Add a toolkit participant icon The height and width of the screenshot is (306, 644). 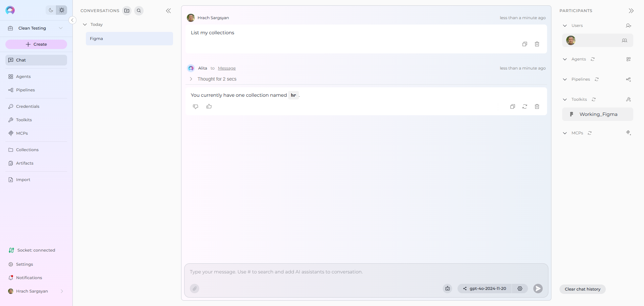pyautogui.click(x=629, y=99)
